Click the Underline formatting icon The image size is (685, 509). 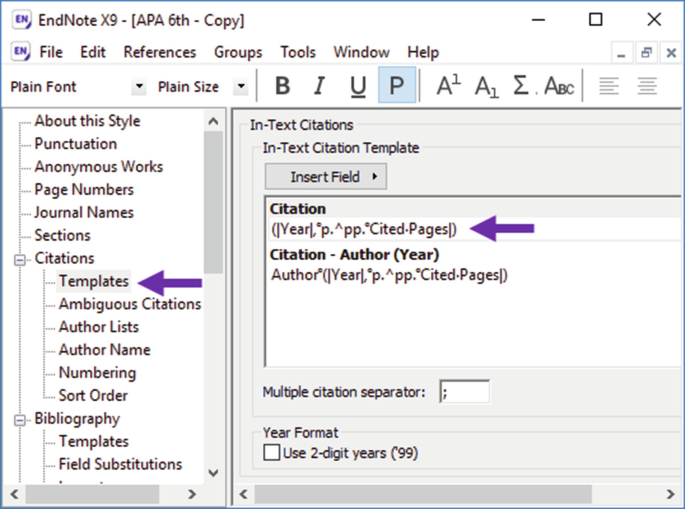(358, 86)
